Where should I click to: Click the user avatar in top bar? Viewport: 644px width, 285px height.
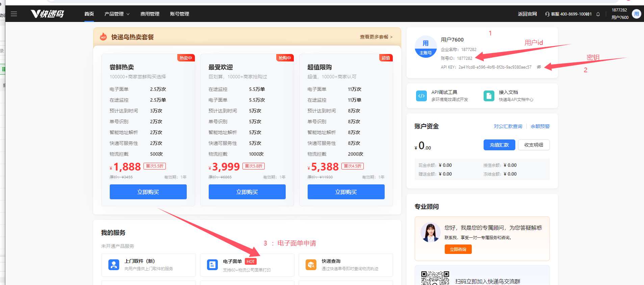[x=637, y=14]
